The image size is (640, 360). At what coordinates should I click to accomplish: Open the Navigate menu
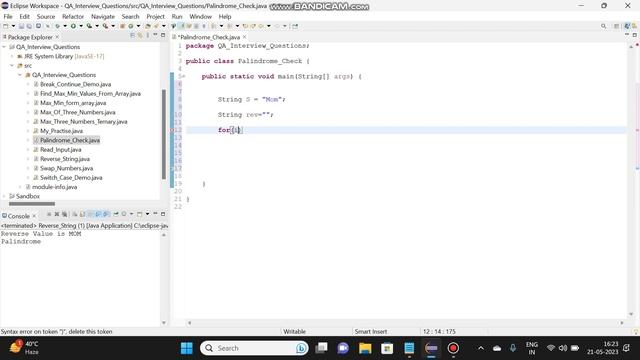(102, 16)
